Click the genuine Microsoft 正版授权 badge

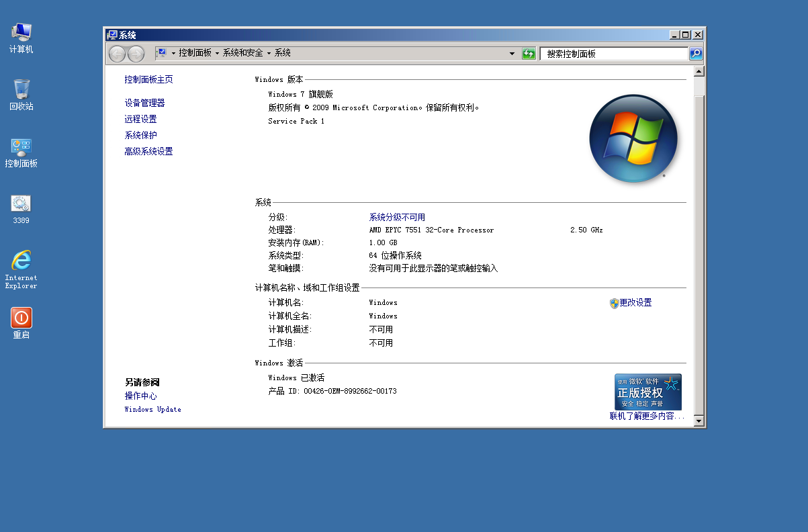pos(647,392)
